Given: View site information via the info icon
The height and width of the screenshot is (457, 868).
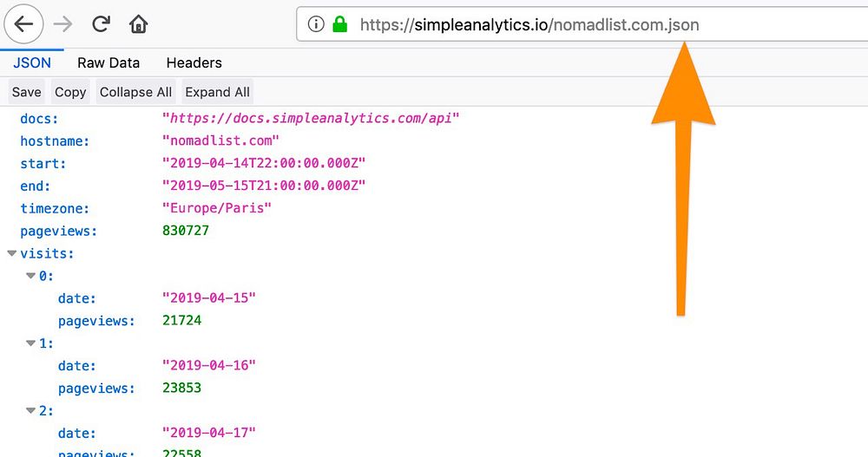Looking at the screenshot, I should pos(316,23).
